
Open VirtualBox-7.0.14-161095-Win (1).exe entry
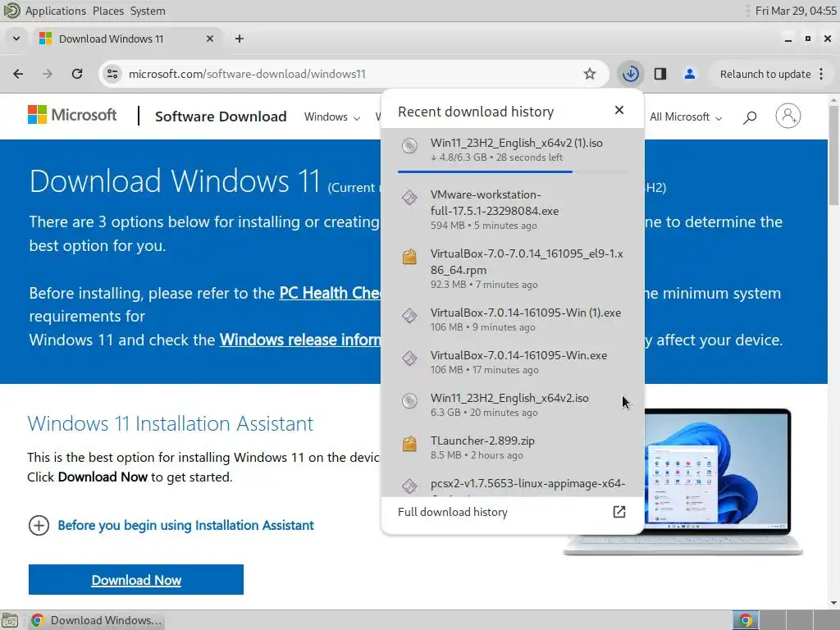tap(512, 319)
